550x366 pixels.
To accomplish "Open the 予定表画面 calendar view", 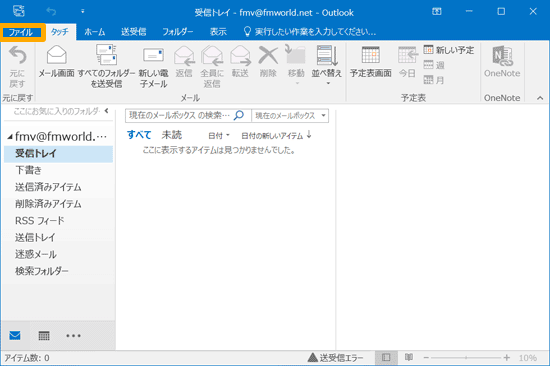I will pyautogui.click(x=370, y=61).
